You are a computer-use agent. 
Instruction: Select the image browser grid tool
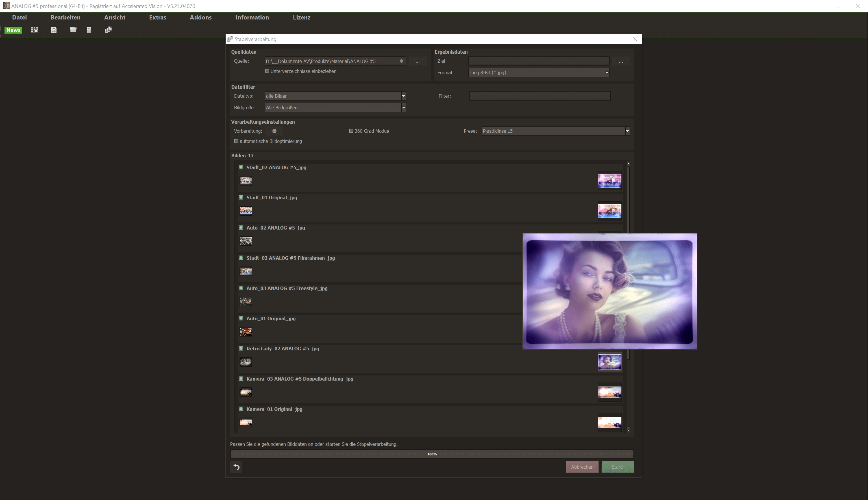[34, 30]
